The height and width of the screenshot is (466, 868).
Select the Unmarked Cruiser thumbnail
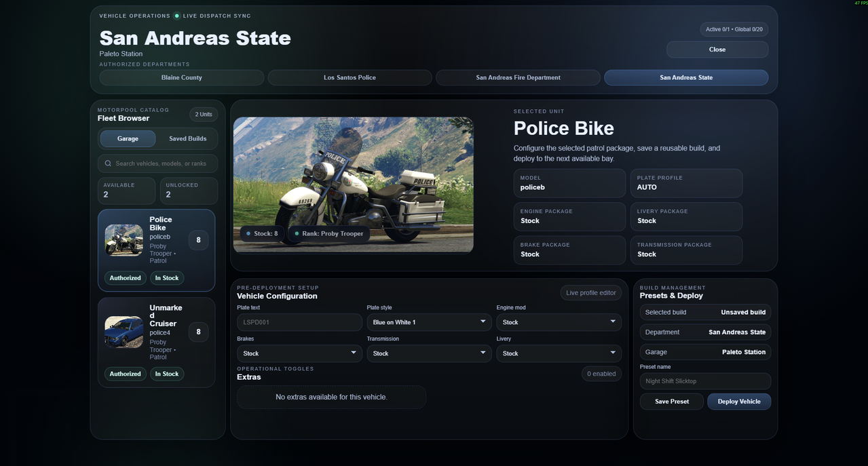(x=124, y=332)
